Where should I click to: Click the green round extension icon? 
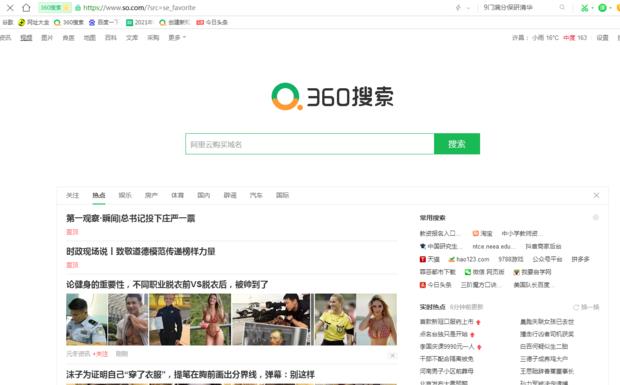(602, 8)
